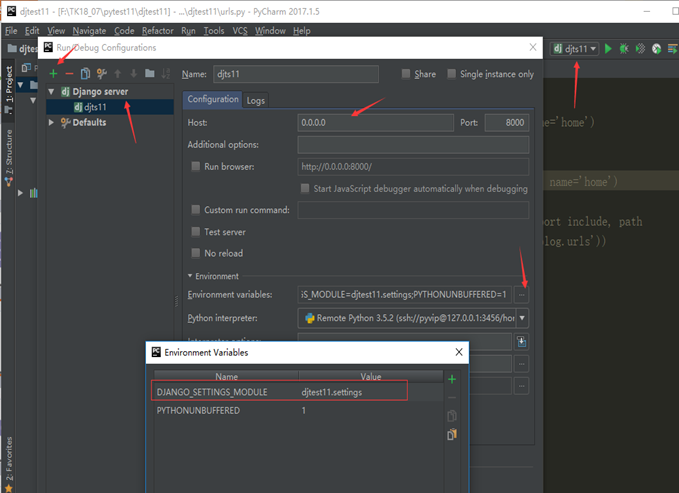Screen dimensions: 679x493
Task: Click the Port field 8000
Action: click(507, 123)
